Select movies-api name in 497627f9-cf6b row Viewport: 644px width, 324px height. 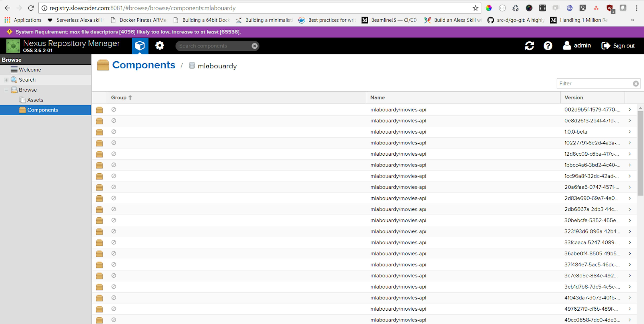tap(398, 309)
